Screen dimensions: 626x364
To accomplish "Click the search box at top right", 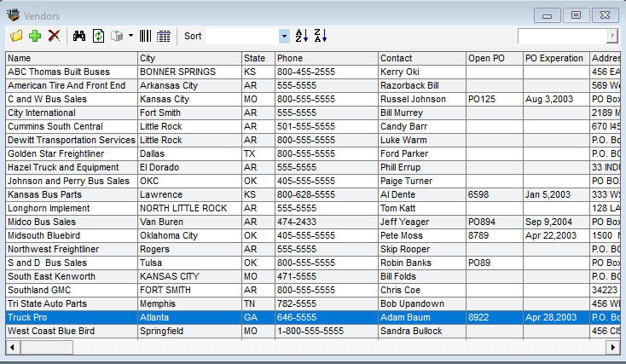I will (x=562, y=36).
